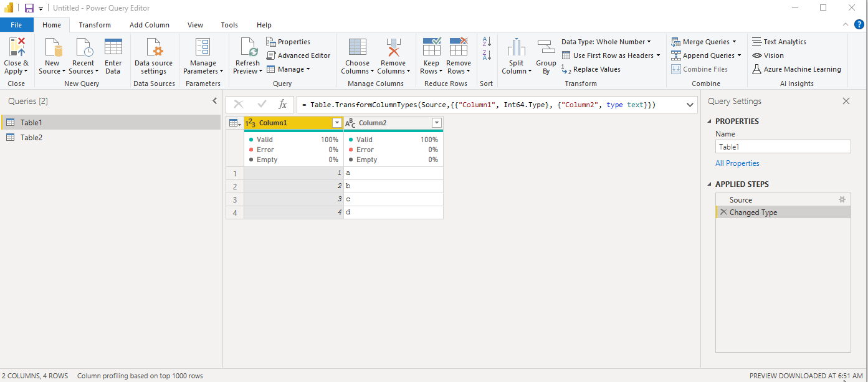Screen dimensions: 868x382
Task: Expand the formula bar
Action: (x=690, y=105)
